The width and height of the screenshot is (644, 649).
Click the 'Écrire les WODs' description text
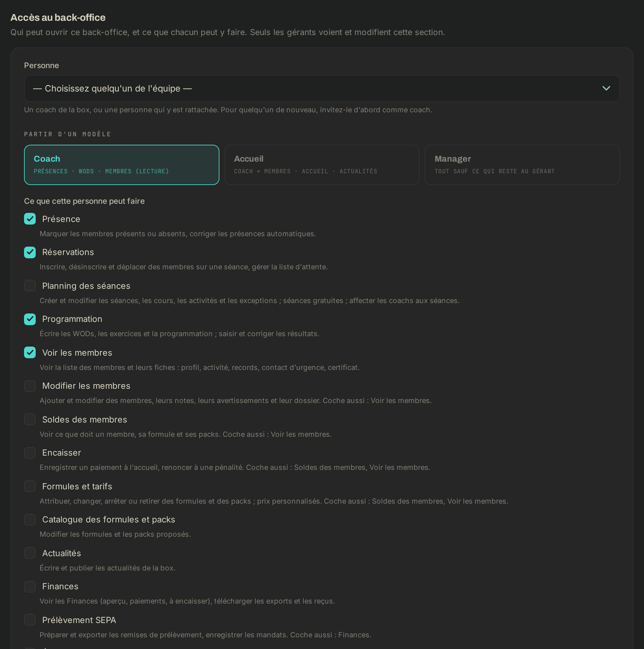click(x=179, y=334)
